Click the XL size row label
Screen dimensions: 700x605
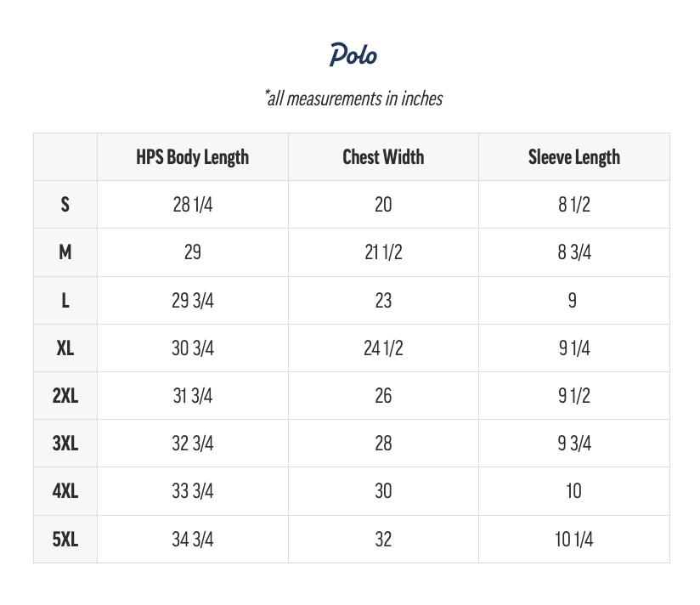click(65, 348)
